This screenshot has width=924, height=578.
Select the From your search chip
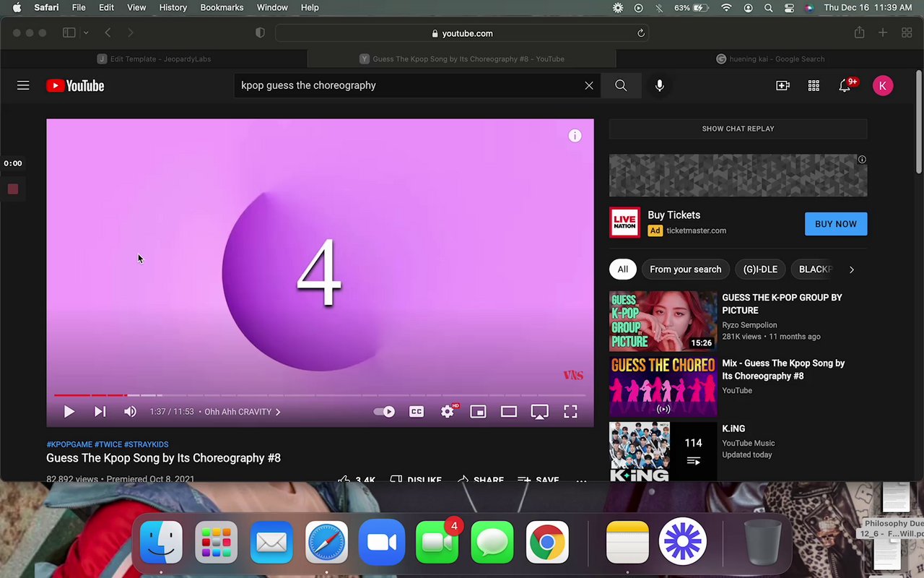(x=685, y=269)
